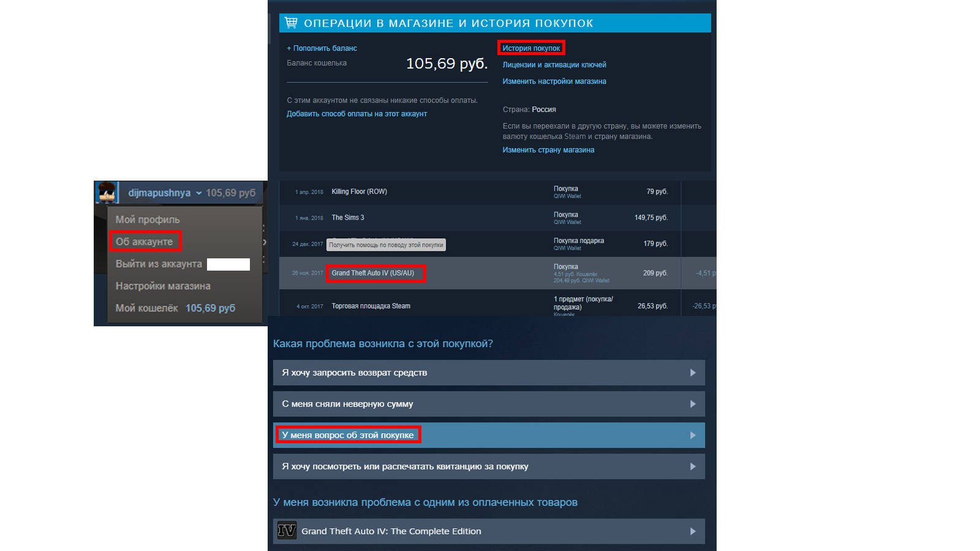Screen dimensions: 980x551
Task: Open 'Grand Theft Auto IV: The Complete Edition'
Action: coord(489,531)
